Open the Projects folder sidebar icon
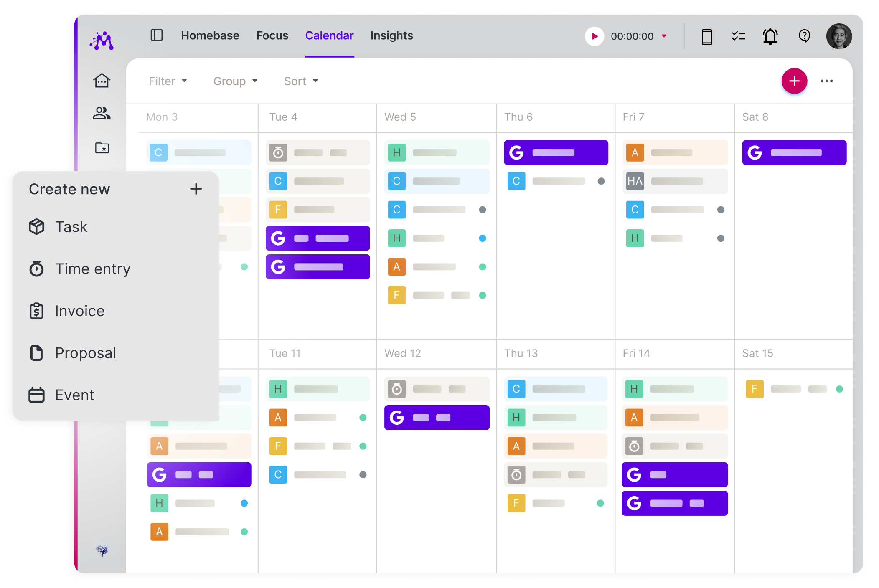The image size is (879, 588). tap(102, 147)
